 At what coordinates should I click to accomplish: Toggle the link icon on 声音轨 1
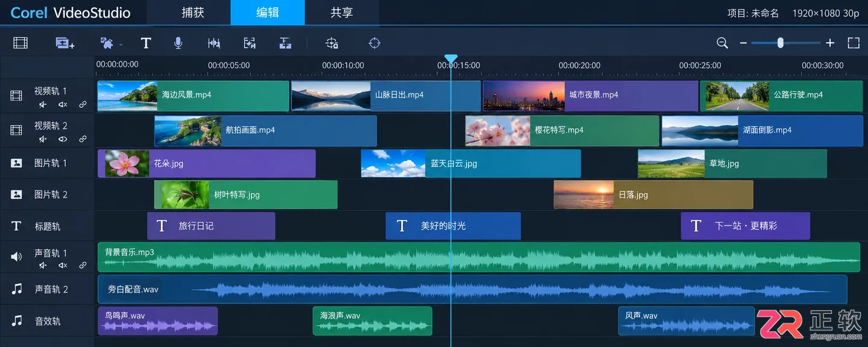[x=83, y=265]
